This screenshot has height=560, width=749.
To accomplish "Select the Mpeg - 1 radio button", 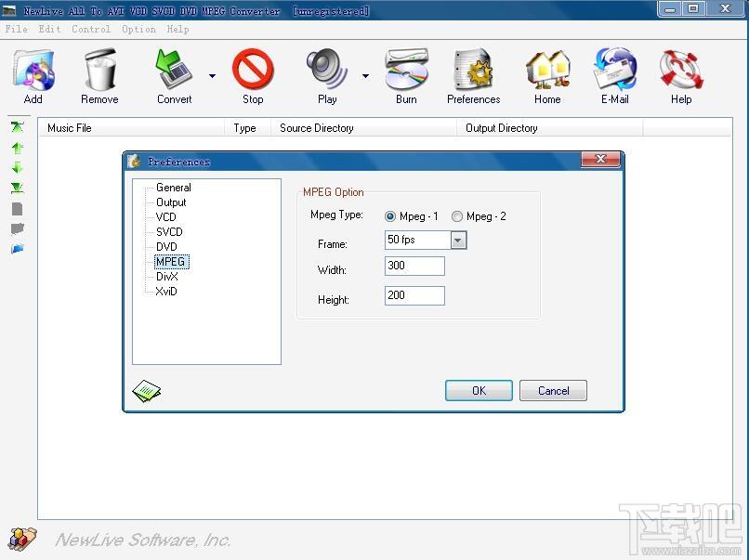I will point(390,216).
